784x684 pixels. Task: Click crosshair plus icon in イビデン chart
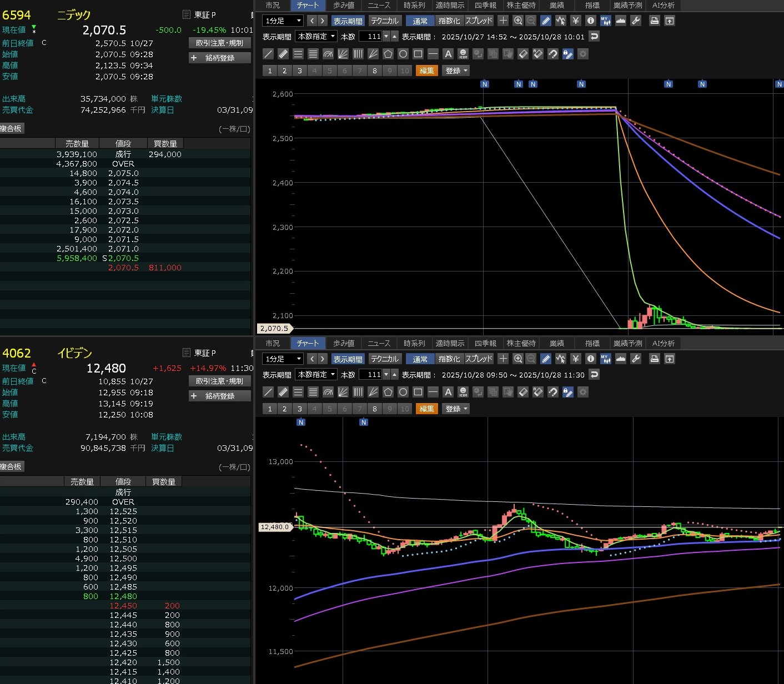(502, 359)
